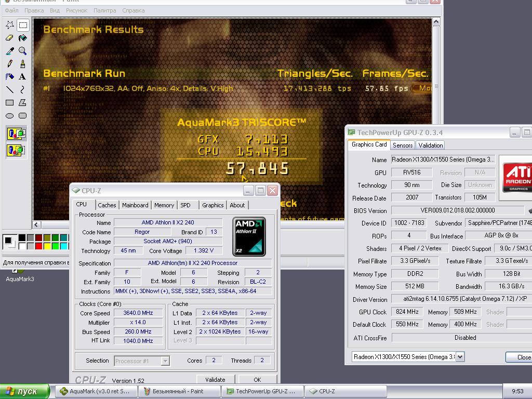The width and height of the screenshot is (532, 399).
Task: Click the OK button in CPU-Z
Action: click(x=257, y=380)
